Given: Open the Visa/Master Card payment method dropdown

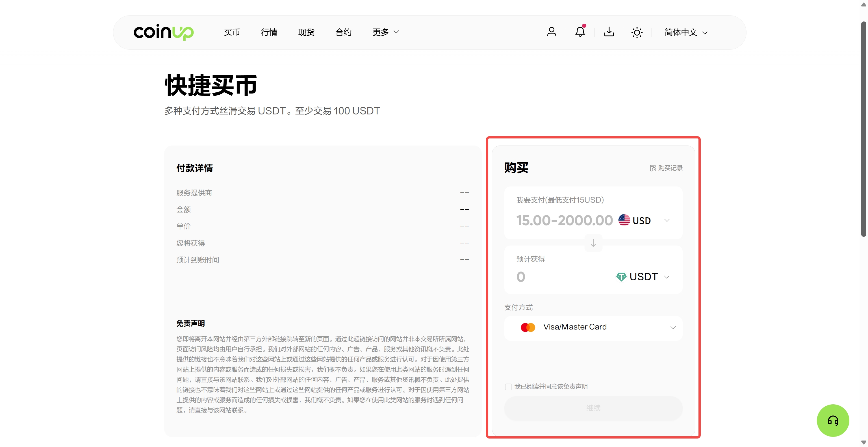Looking at the screenshot, I should tap(593, 328).
